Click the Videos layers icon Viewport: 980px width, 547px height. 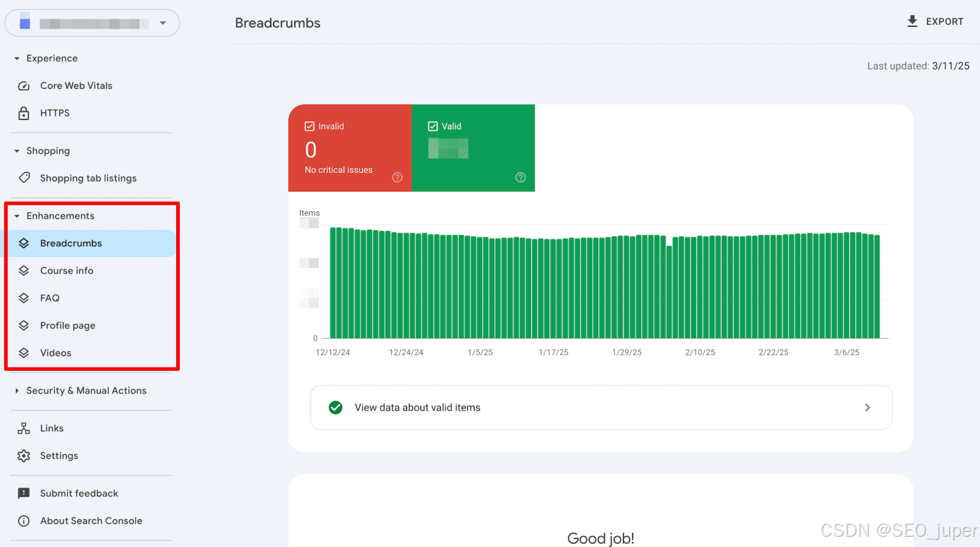(24, 353)
